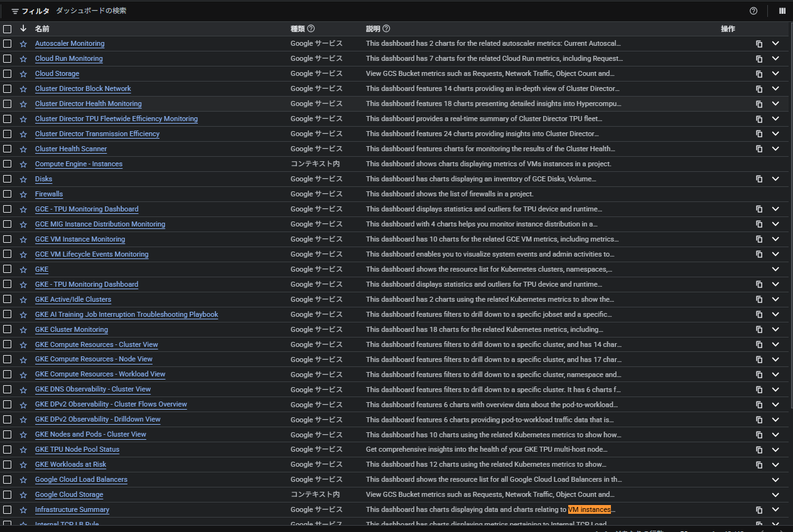Star the Infrastructure Summary dashboard
Screen dimensions: 793x532
23,510
